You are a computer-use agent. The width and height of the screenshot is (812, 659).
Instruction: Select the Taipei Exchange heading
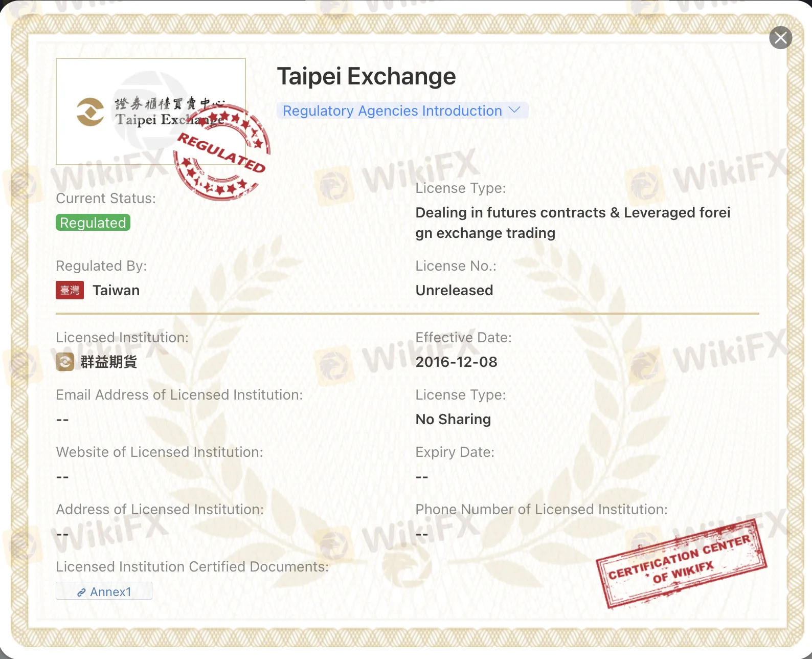(366, 76)
